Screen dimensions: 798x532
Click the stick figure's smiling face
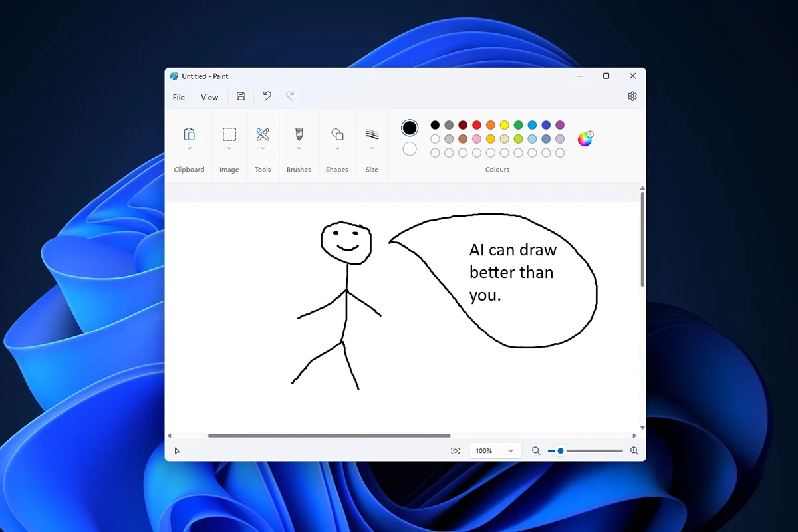(x=346, y=242)
